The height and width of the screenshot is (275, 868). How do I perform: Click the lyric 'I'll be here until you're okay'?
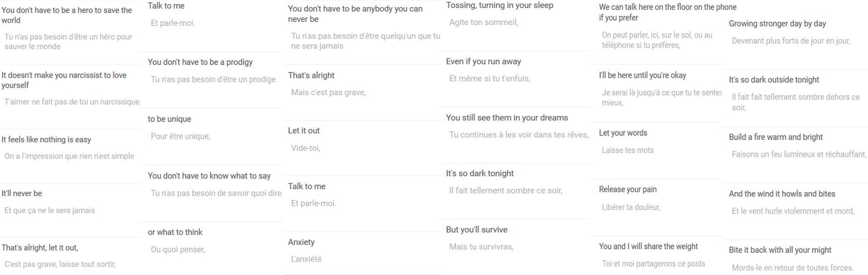[x=642, y=75]
